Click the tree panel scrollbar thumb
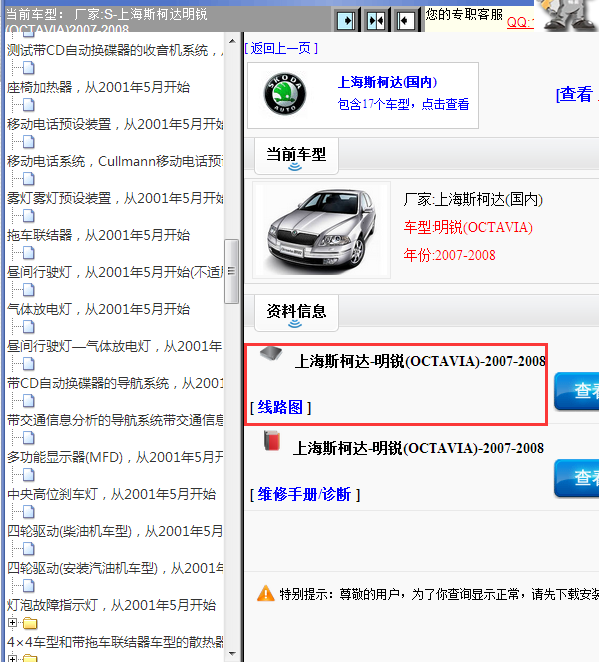 [x=231, y=271]
